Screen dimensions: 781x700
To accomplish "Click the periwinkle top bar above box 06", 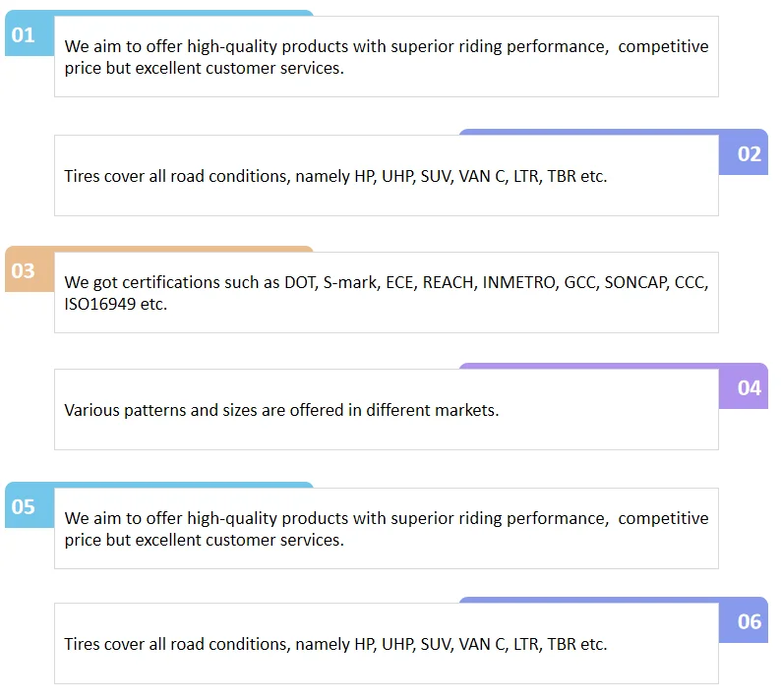I will tap(613, 600).
